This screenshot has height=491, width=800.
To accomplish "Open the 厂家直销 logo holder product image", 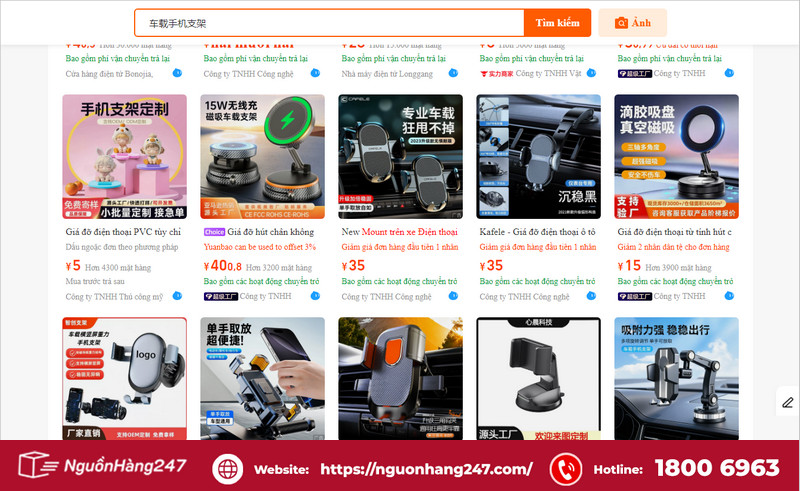I will click(124, 379).
